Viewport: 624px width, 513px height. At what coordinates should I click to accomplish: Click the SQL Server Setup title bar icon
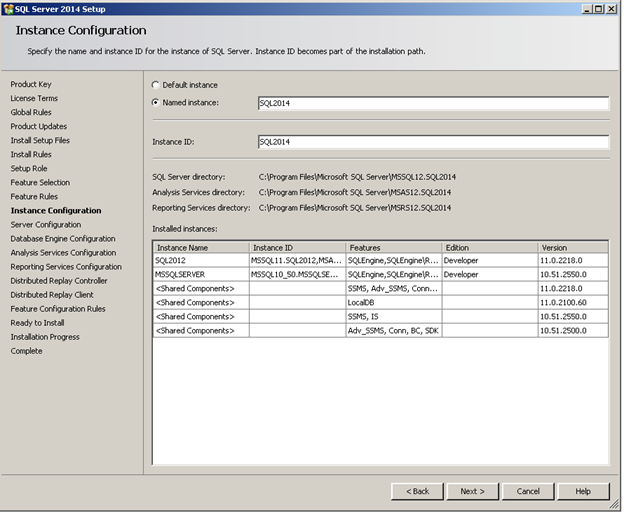[8, 9]
